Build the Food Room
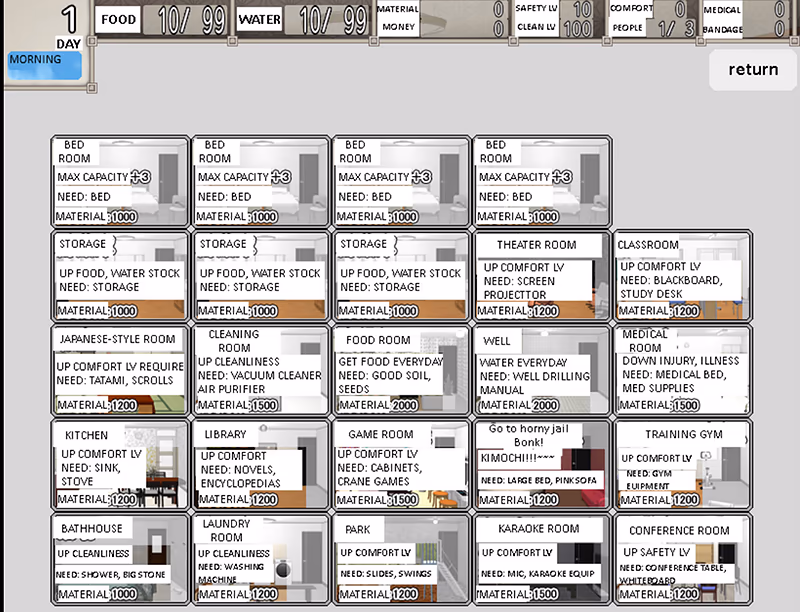This screenshot has height=612, width=800. 401,371
